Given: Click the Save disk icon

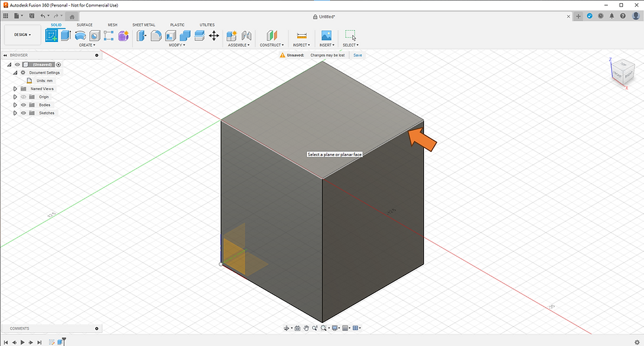Looking at the screenshot, I should 32,16.
